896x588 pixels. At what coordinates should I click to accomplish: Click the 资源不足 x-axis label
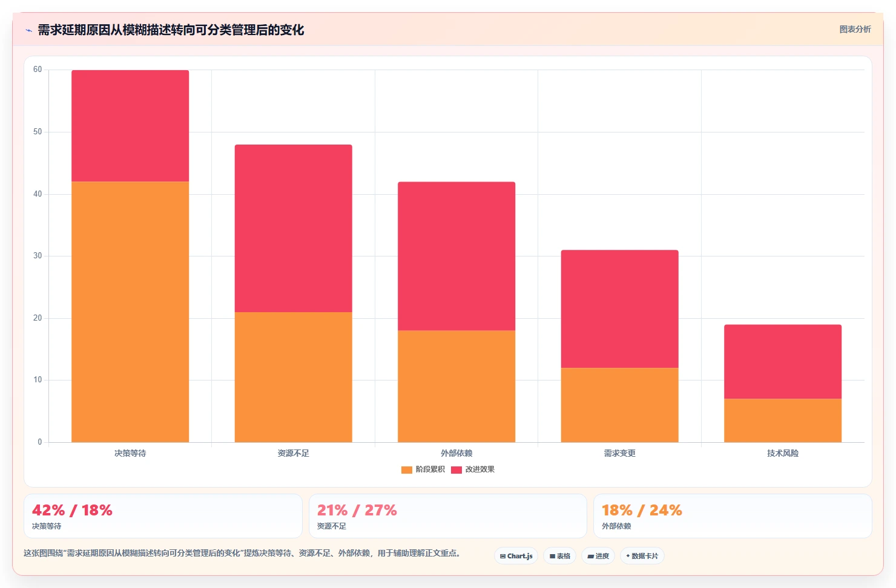294,453
